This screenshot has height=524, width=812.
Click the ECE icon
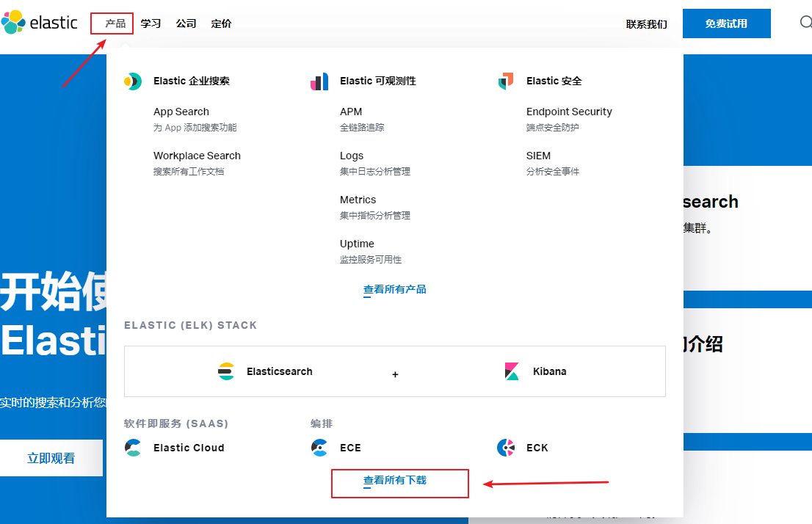[319, 448]
